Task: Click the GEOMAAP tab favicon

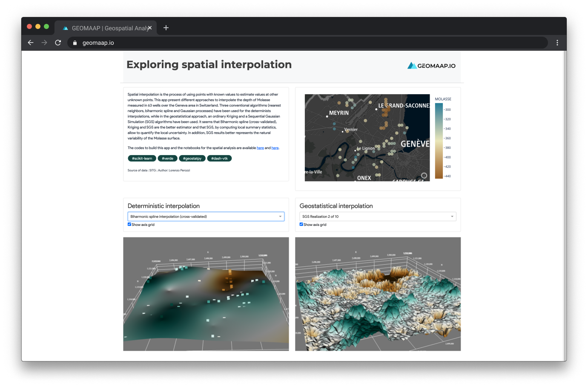Action: click(x=66, y=28)
